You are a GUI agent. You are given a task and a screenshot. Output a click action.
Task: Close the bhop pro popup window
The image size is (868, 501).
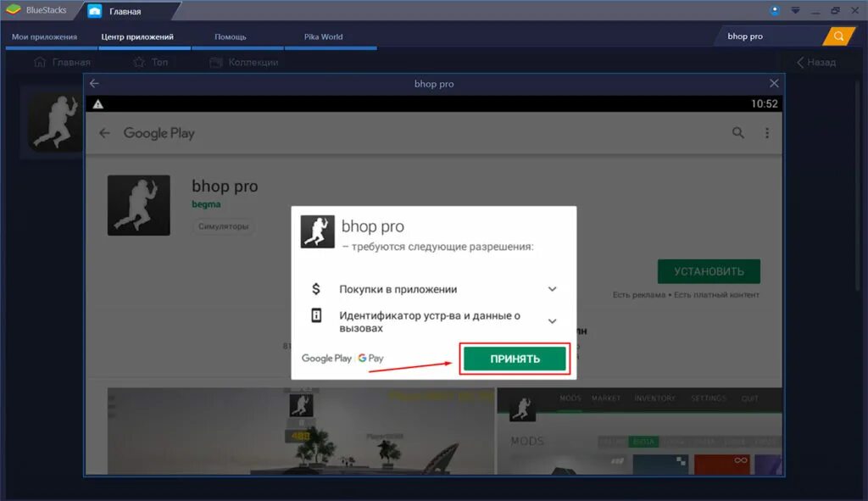tap(774, 83)
